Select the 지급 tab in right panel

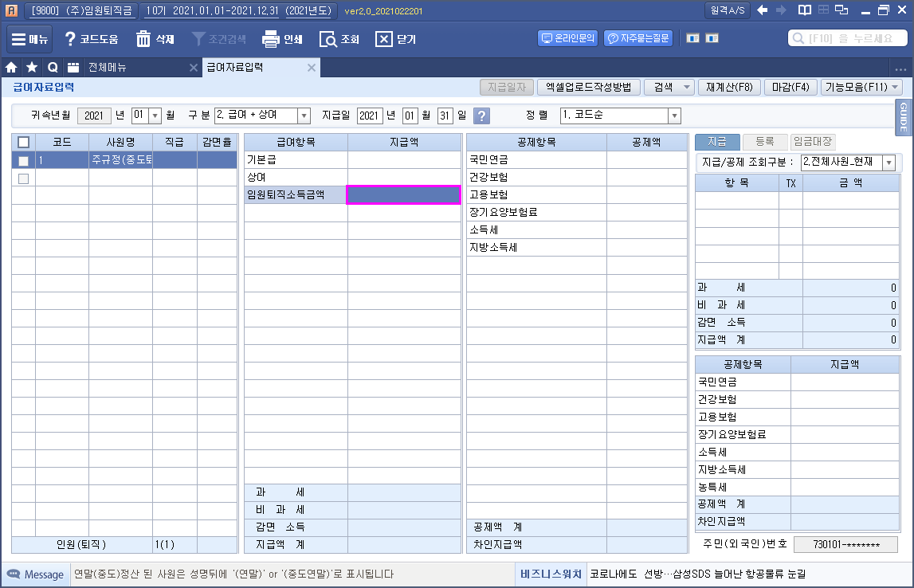point(717,142)
